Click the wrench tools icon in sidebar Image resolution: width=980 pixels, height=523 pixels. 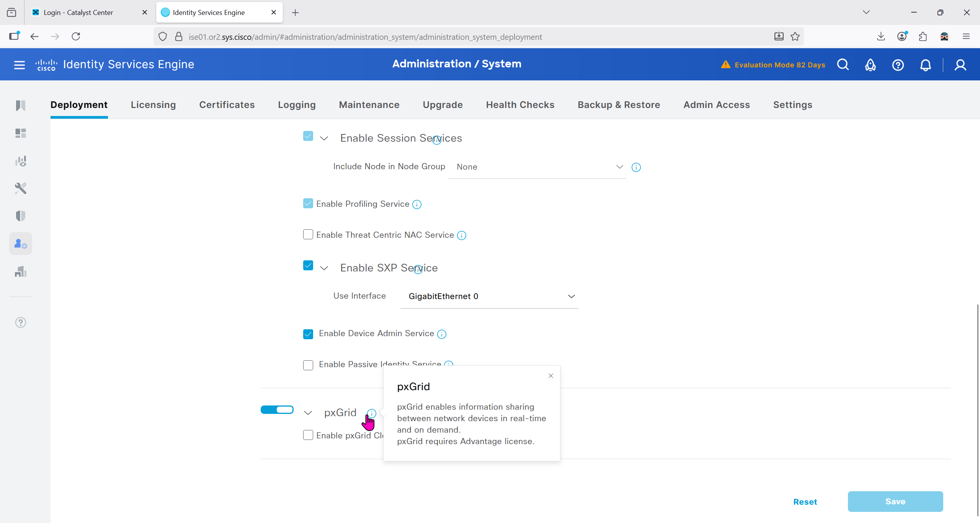(21, 188)
